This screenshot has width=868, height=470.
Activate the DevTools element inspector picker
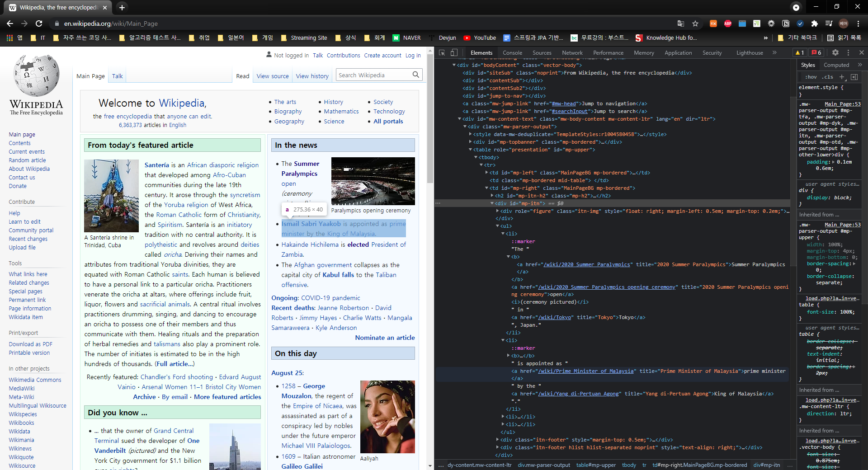pyautogui.click(x=442, y=53)
